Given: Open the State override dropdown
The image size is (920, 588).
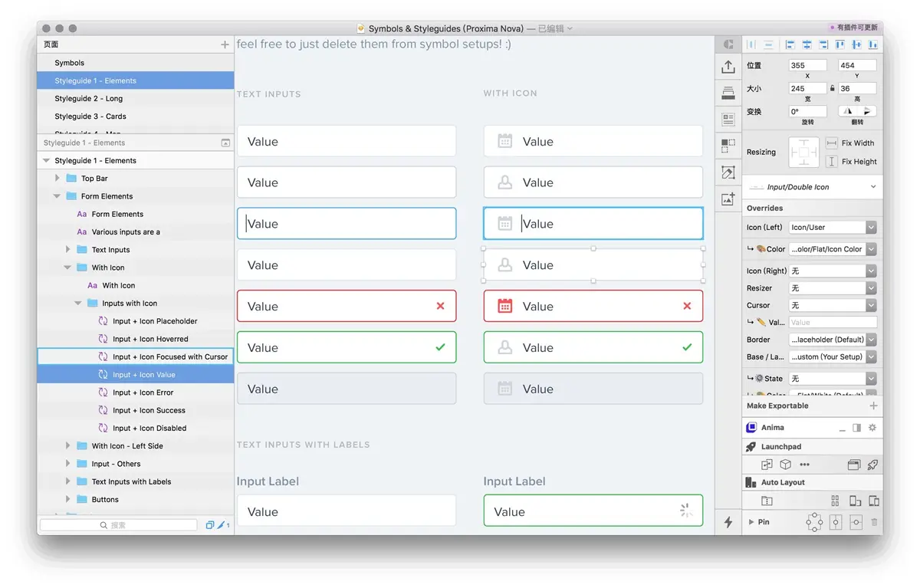Looking at the screenshot, I should [x=833, y=378].
